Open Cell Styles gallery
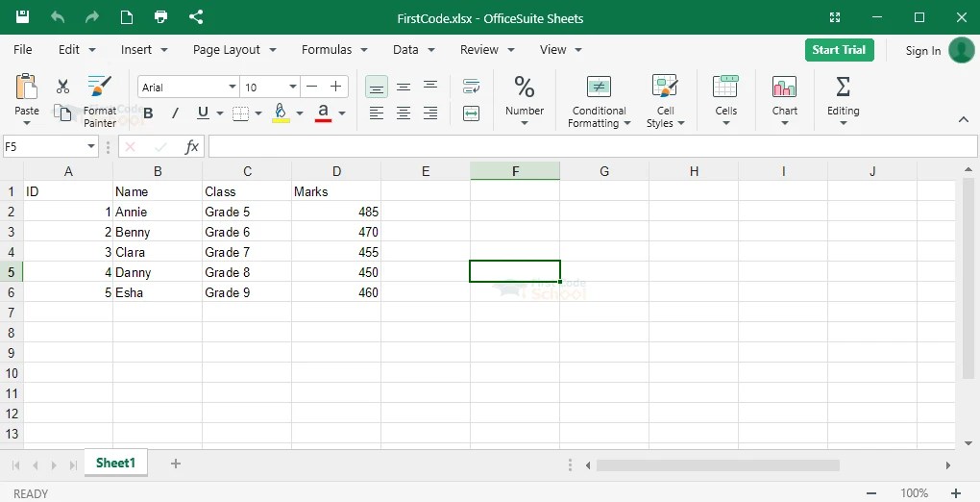980x502 pixels. point(665,100)
